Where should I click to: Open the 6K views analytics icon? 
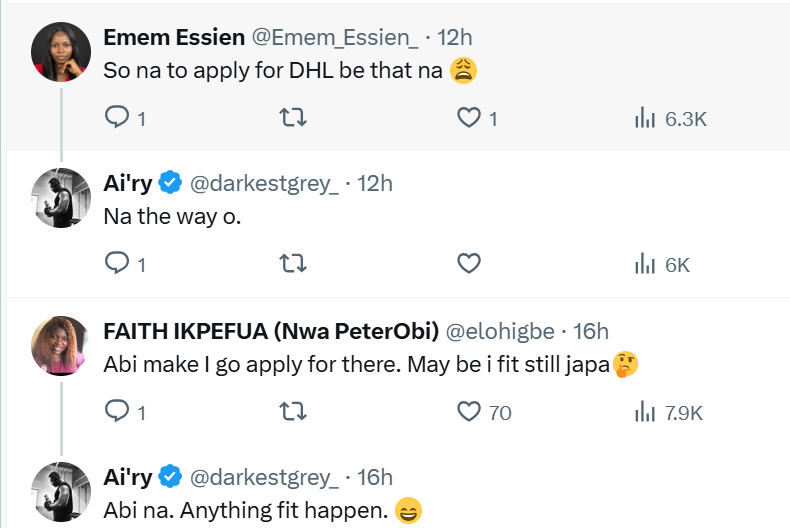[x=645, y=264]
